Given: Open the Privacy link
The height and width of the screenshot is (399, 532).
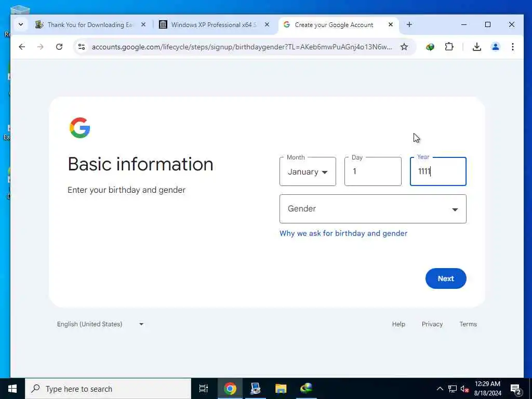Looking at the screenshot, I should tap(432, 324).
